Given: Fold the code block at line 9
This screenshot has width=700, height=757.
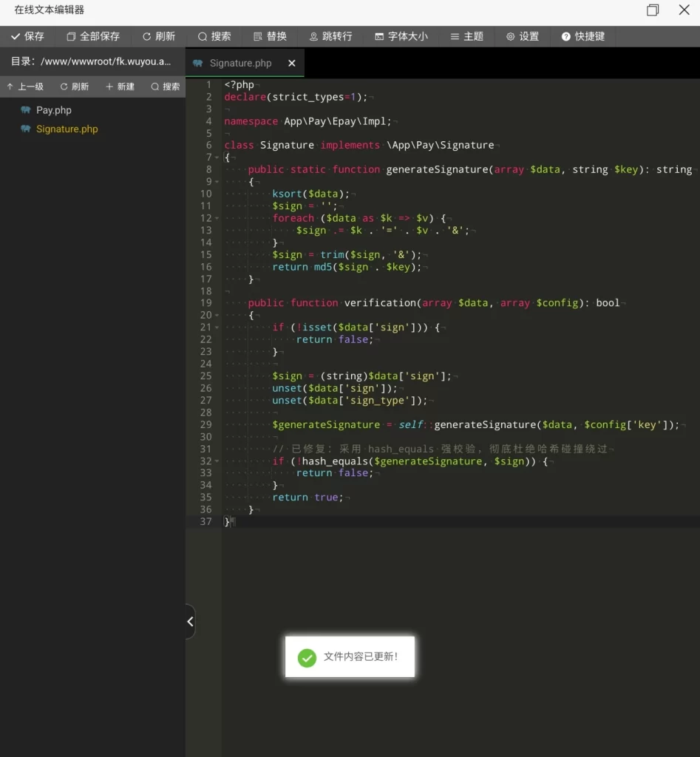Looking at the screenshot, I should [x=217, y=182].
